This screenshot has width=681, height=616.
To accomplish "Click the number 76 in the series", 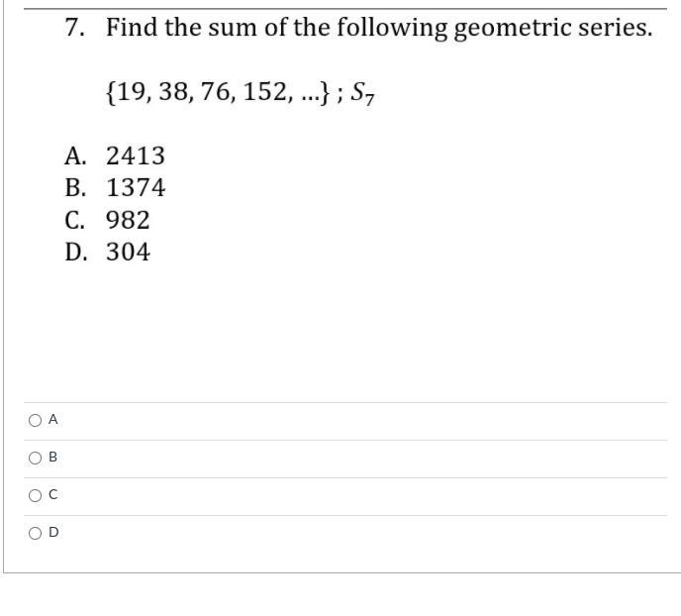I will pyautogui.click(x=216, y=94).
